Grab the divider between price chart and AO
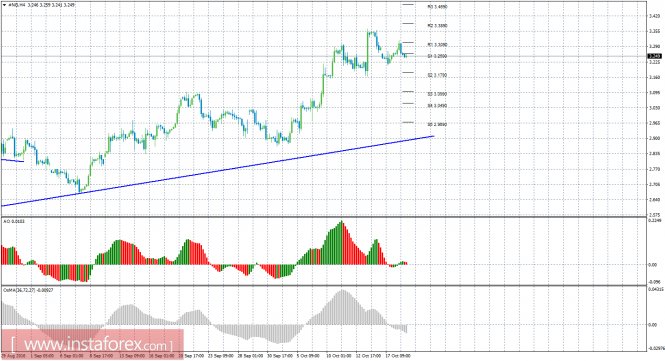Screen dimensions: 665x361 324,217
